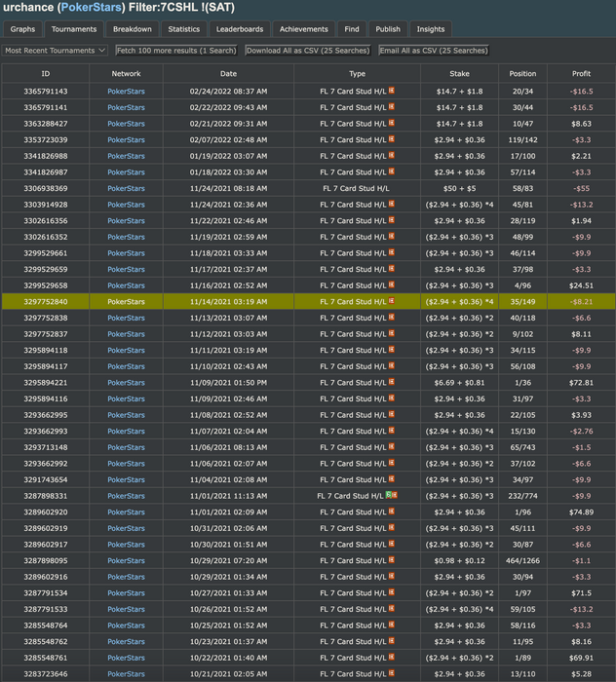Click the red type icon in row 3285548764
616x682 pixels.
point(392,625)
